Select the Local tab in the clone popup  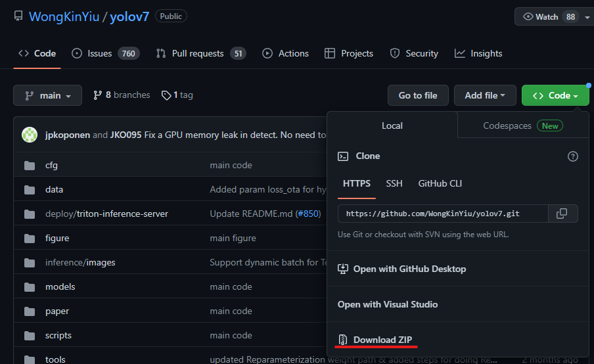392,125
